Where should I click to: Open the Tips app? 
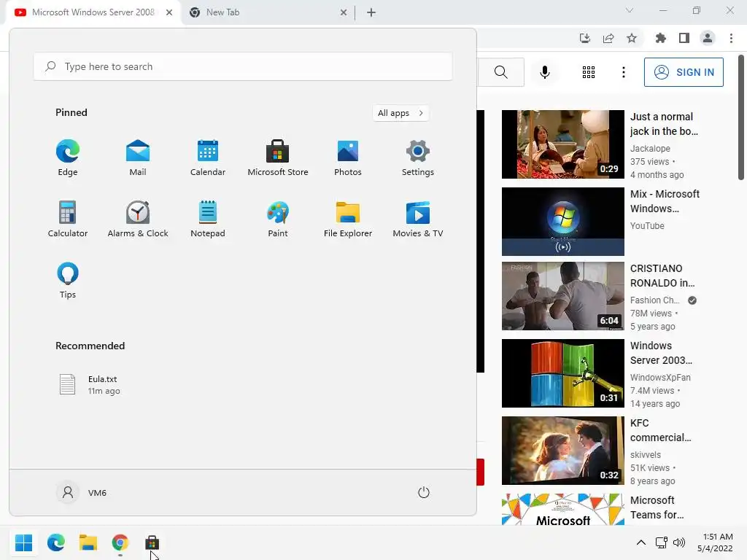[x=68, y=281]
